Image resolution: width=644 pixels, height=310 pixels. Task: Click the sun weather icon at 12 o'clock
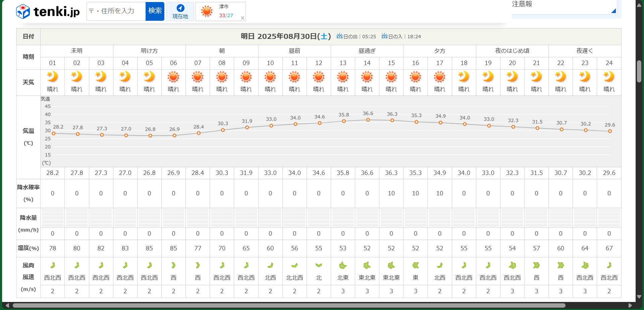[319, 77]
